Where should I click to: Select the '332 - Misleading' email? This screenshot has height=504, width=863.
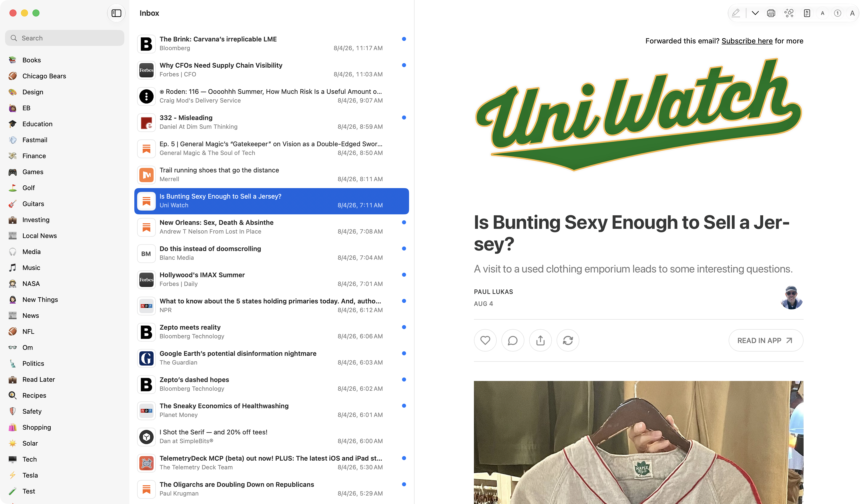pos(272,123)
